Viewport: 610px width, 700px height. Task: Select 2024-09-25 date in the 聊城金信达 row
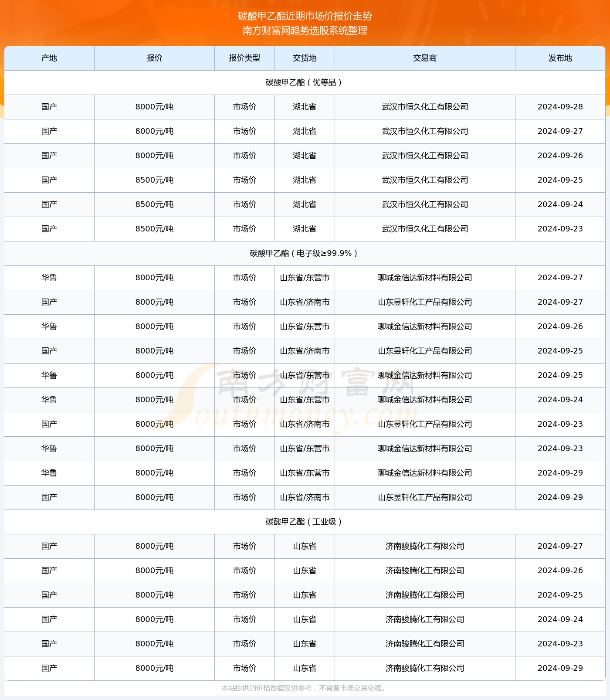[x=560, y=375]
